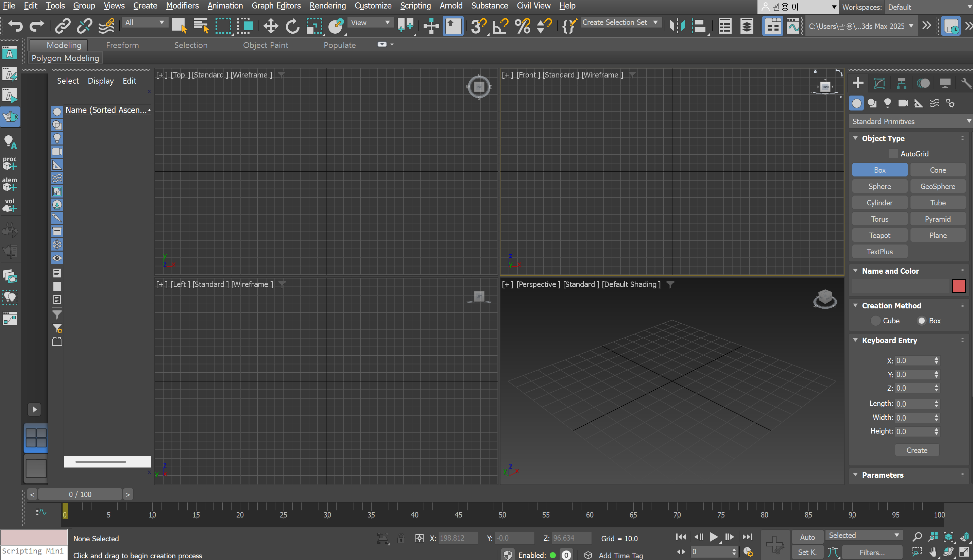The width and height of the screenshot is (973, 560).
Task: Choose the Select and Uniform Scale tool
Action: 314,26
